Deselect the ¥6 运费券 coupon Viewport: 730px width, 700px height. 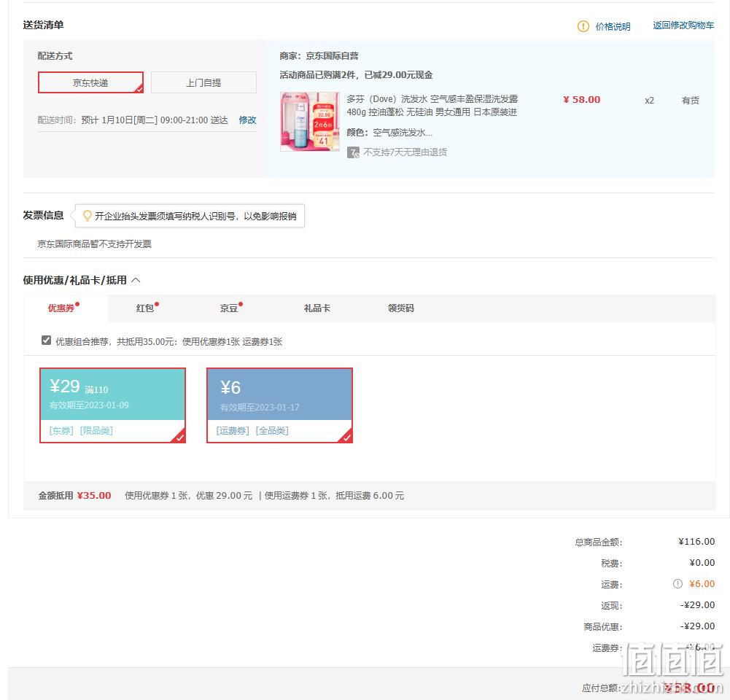(x=280, y=405)
